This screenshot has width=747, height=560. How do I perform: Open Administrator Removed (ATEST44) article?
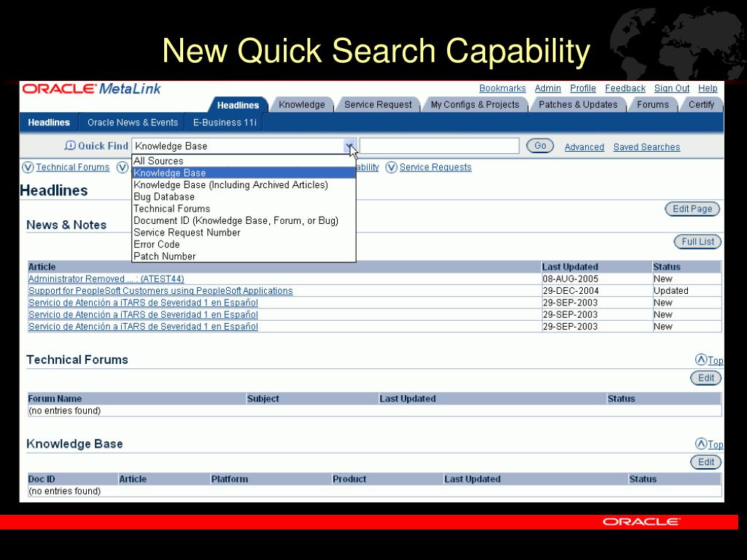coord(107,279)
